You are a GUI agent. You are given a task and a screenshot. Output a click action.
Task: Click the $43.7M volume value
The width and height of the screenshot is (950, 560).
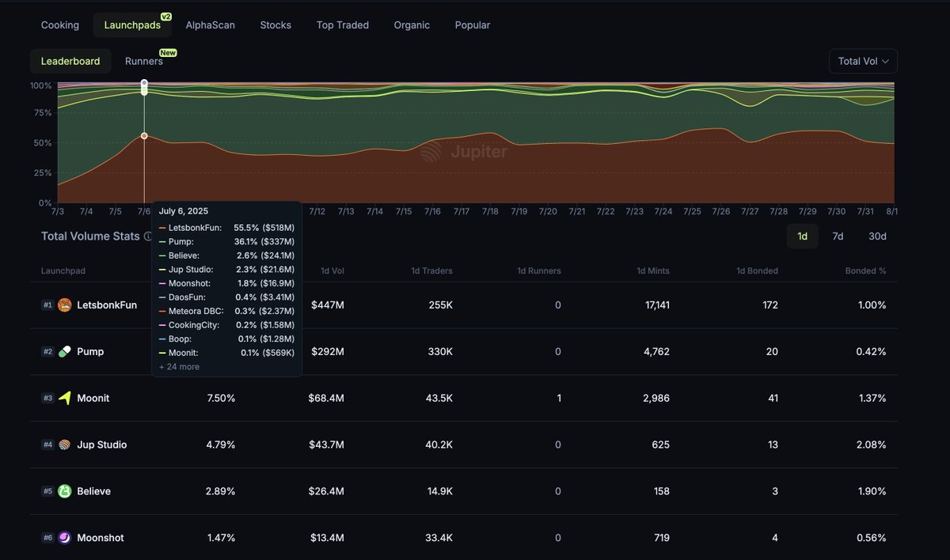[326, 445]
